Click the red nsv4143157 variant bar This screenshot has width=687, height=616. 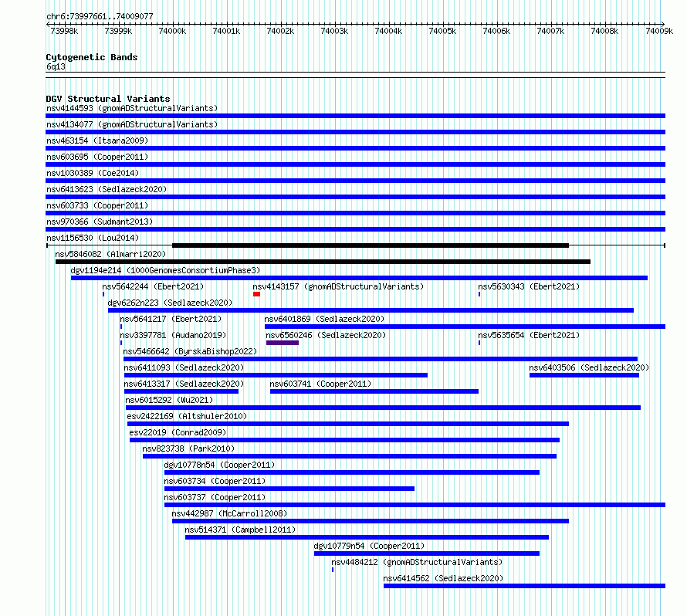257,294
